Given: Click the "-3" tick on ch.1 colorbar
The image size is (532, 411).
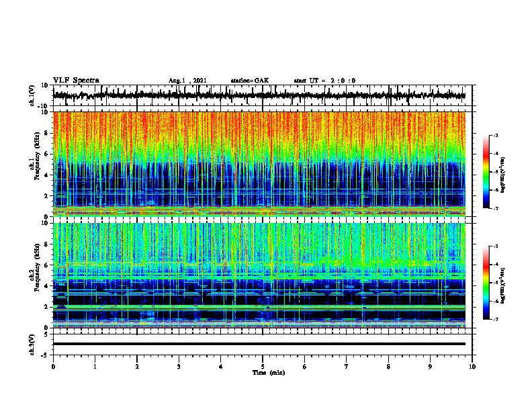Looking at the screenshot, I should (x=496, y=136).
